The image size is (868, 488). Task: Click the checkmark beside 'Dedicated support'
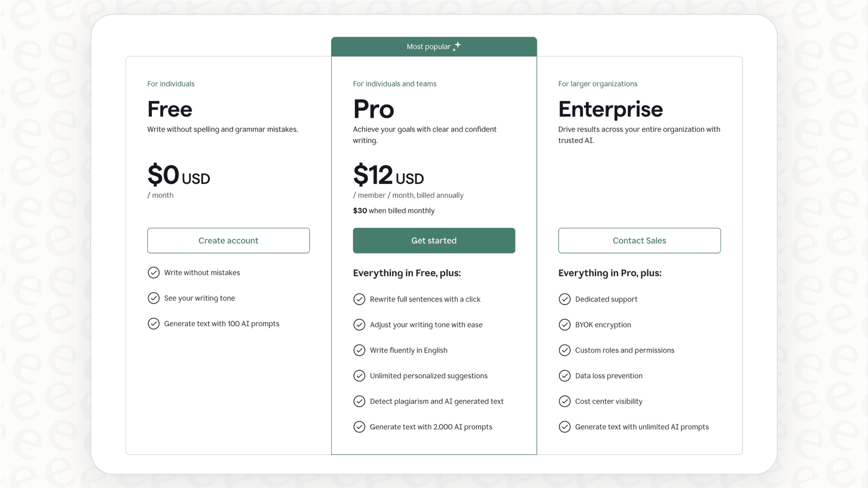click(x=565, y=299)
